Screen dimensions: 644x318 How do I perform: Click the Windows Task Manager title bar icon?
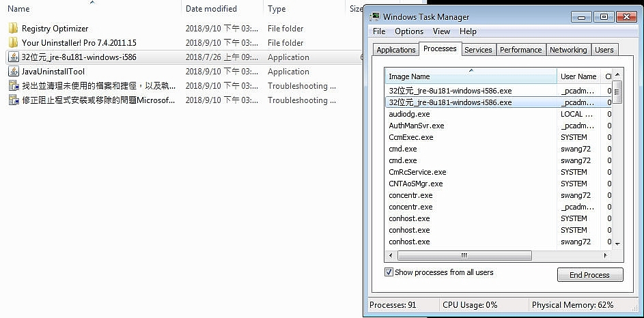[x=374, y=17]
